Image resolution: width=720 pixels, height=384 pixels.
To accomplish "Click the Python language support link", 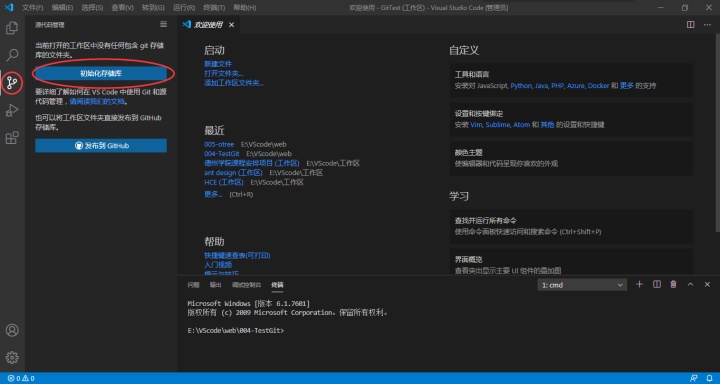I will pyautogui.click(x=521, y=86).
